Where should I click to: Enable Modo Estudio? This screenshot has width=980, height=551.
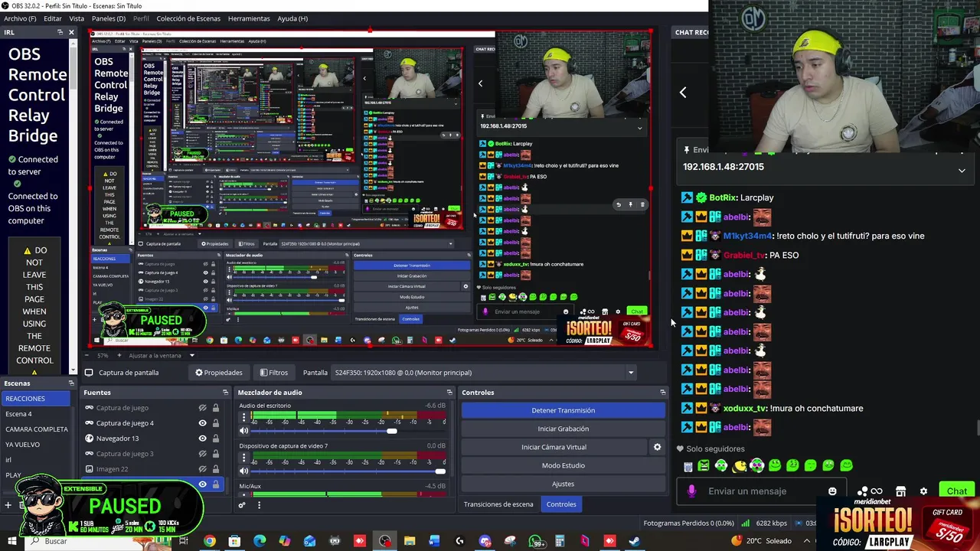(563, 465)
